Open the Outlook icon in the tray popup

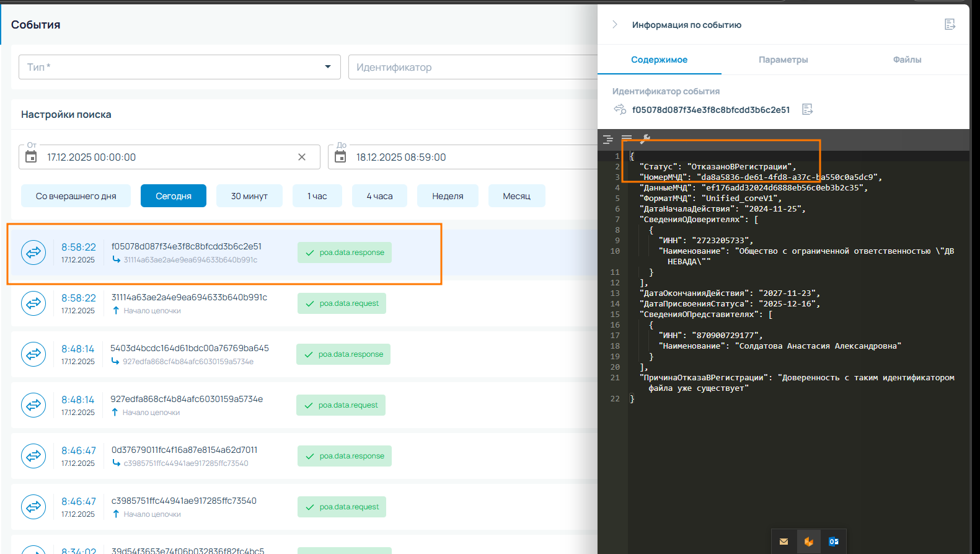(x=834, y=542)
